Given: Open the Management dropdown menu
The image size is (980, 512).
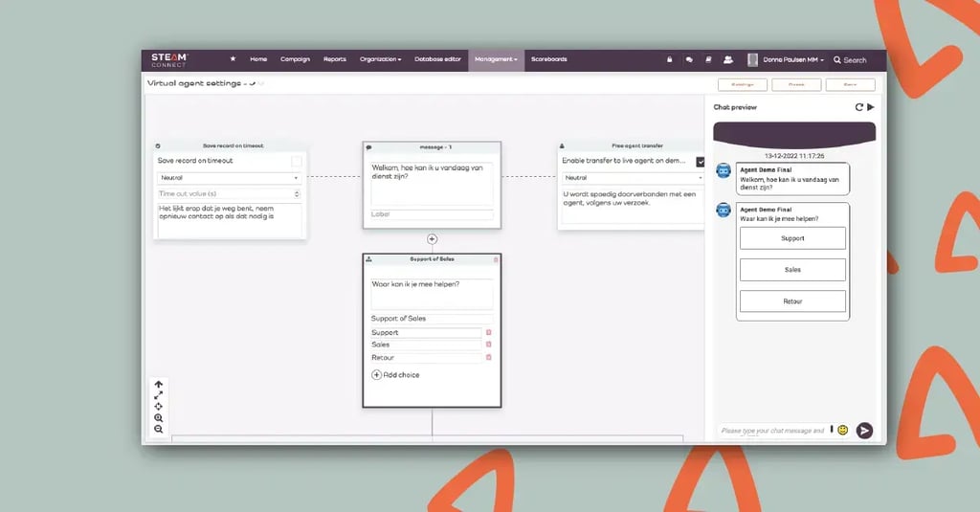Looking at the screenshot, I should tap(496, 59).
